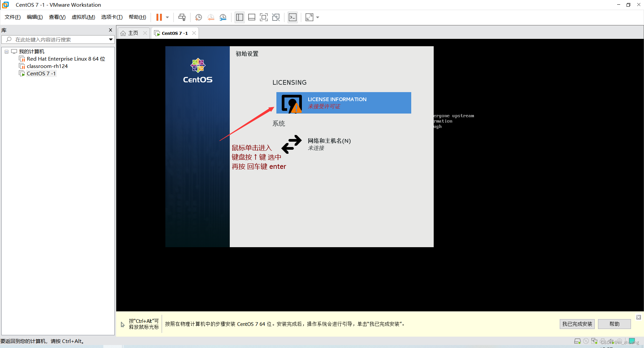Click the stretch guest display icon
This screenshot has height=348, width=644.
point(309,17)
